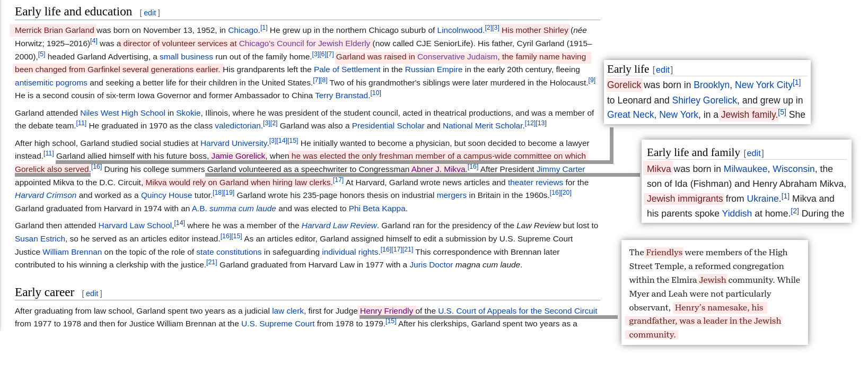
Task: Click edit beside Early life and education heading
Action: (150, 13)
